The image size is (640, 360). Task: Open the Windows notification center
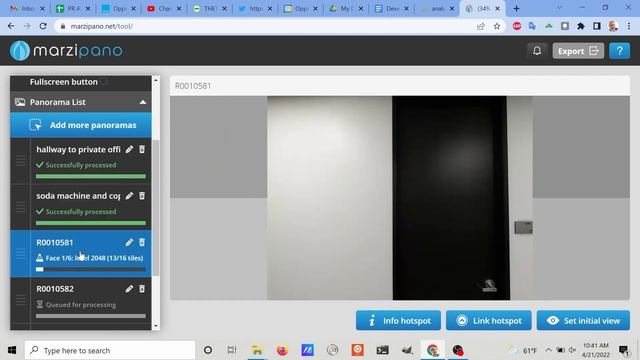pyautogui.click(x=624, y=350)
